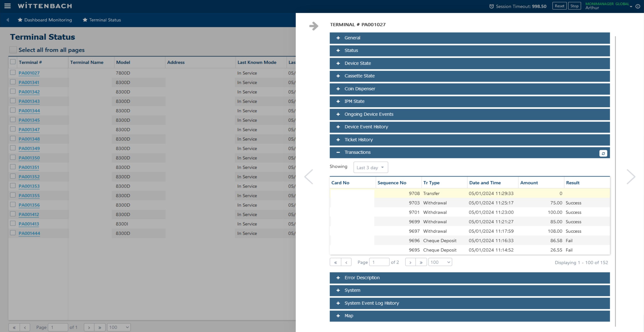The image size is (644, 332).
Task: Expand the Device State section
Action: pyautogui.click(x=470, y=63)
